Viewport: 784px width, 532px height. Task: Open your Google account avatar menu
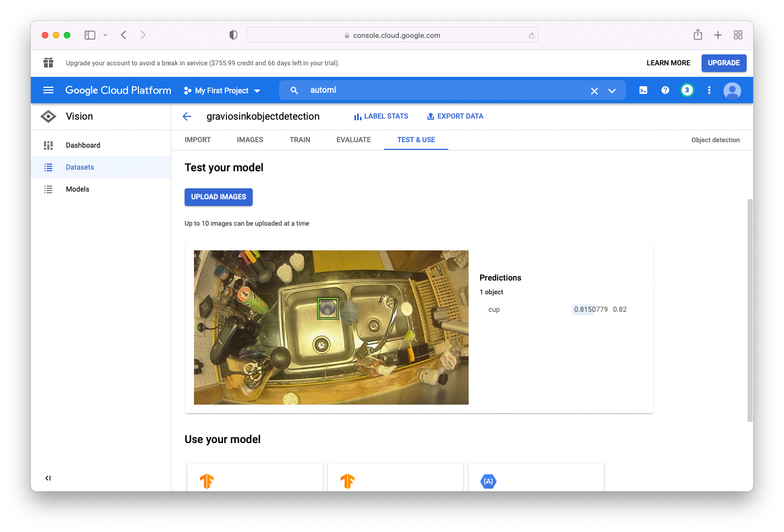click(732, 90)
